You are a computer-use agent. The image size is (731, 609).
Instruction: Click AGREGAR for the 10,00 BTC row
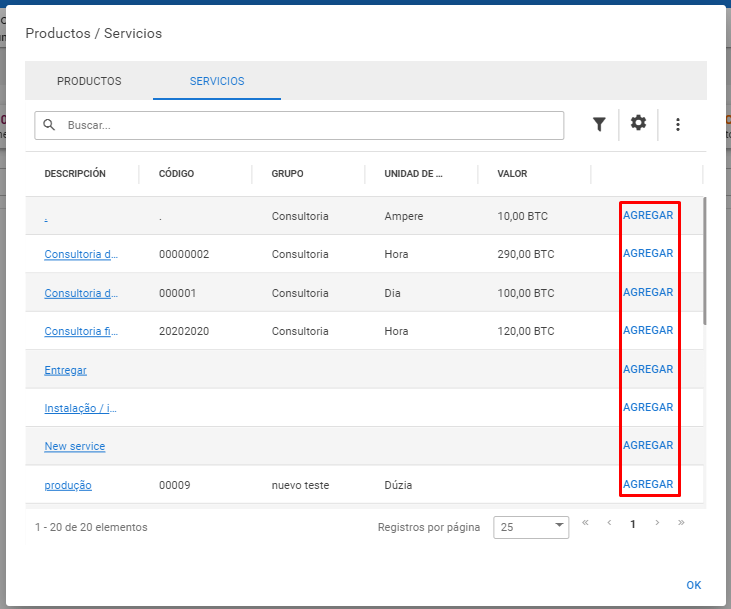(x=648, y=215)
